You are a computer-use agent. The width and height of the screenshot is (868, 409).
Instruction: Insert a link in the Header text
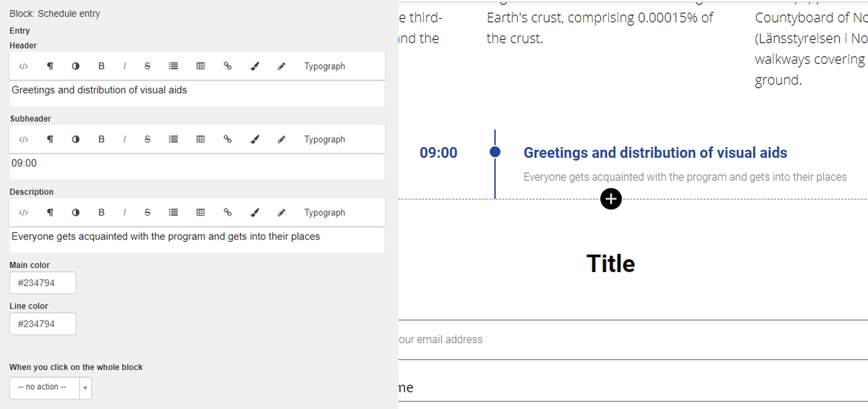(226, 66)
